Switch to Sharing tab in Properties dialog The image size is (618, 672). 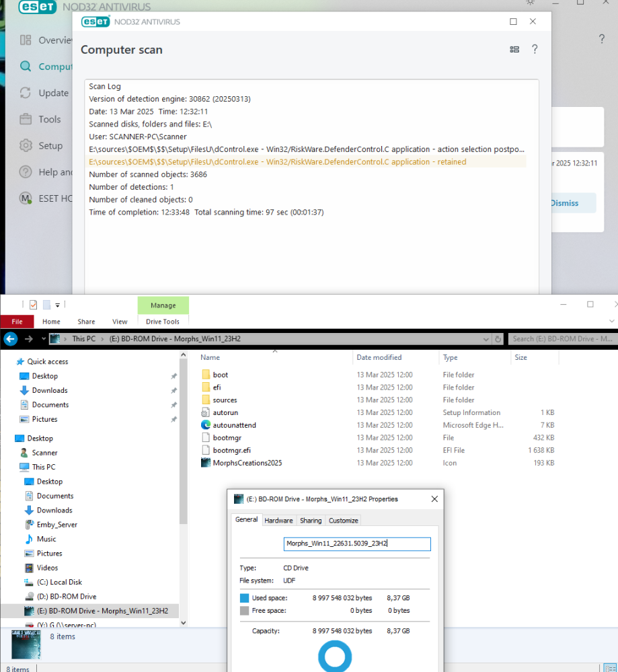click(311, 520)
